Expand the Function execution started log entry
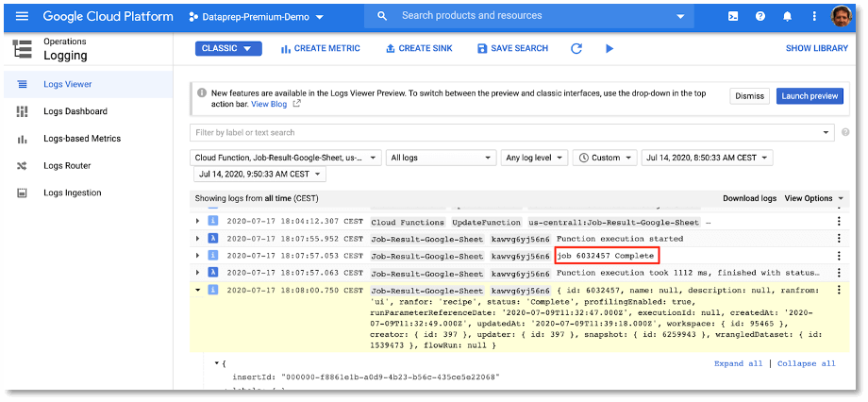This screenshot has height=402, width=868. 197,239
